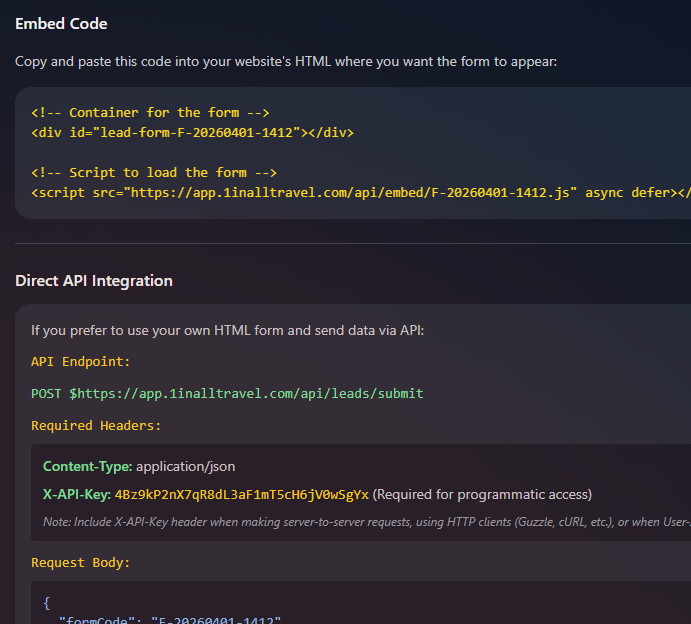Click the opening curly brace of request body
Viewport: 691px width, 624px height.
47,603
